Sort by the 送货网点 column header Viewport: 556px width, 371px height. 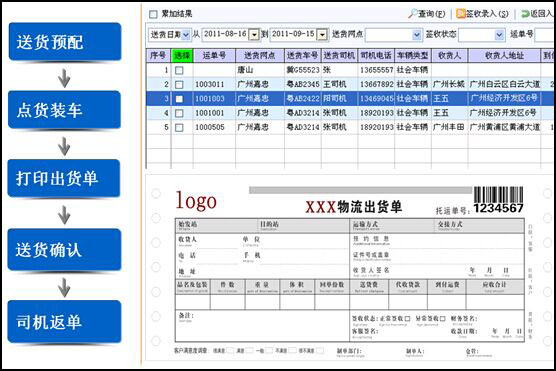pyautogui.click(x=260, y=55)
